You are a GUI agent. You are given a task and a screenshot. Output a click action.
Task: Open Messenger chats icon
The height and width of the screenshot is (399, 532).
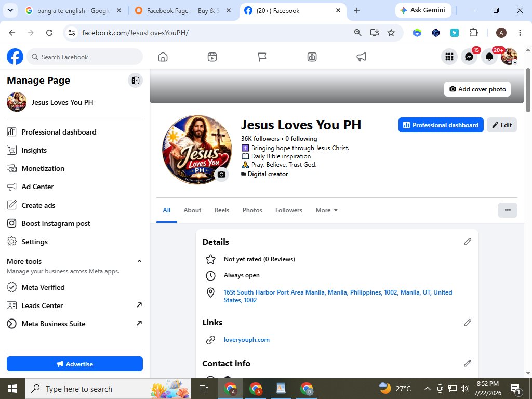pos(469,57)
